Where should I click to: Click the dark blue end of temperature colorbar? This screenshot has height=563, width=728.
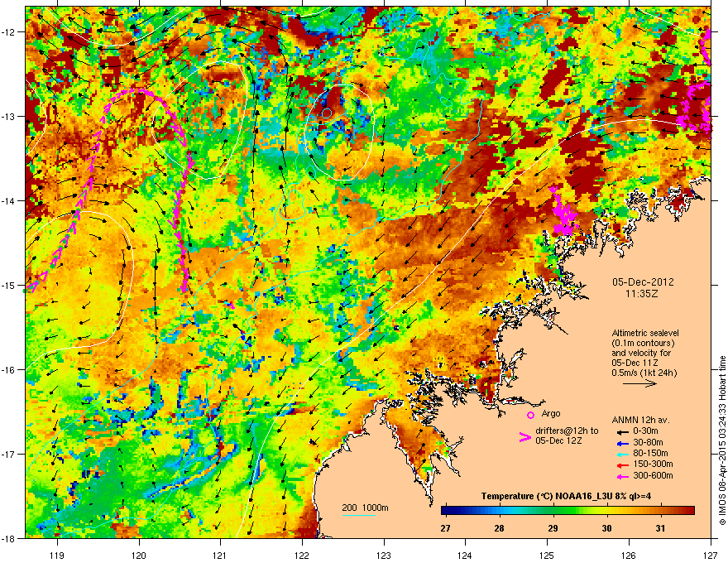(x=447, y=511)
